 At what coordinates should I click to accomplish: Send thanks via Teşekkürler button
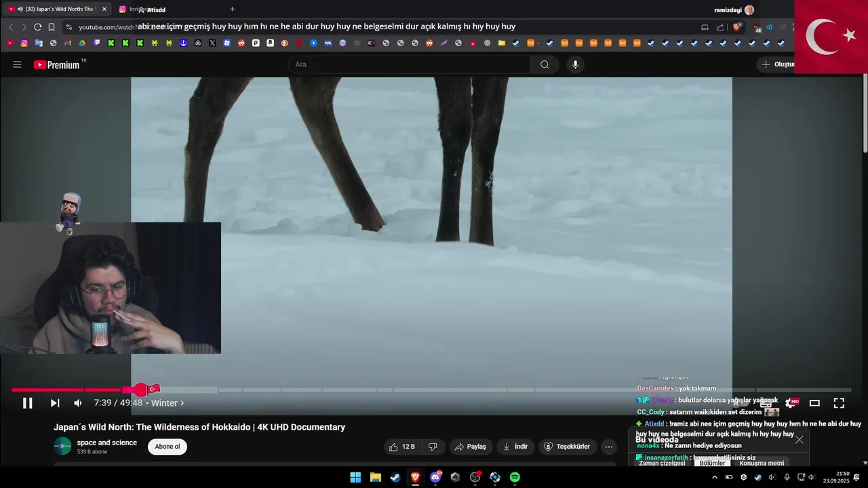point(568,447)
